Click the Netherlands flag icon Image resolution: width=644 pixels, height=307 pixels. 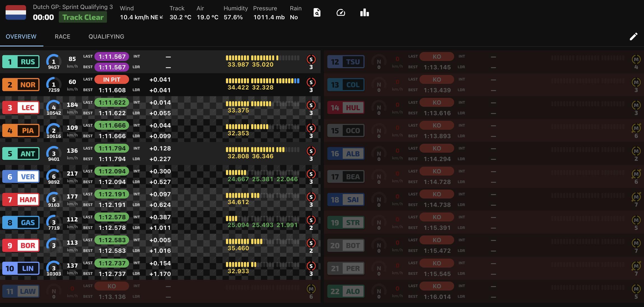tap(16, 13)
